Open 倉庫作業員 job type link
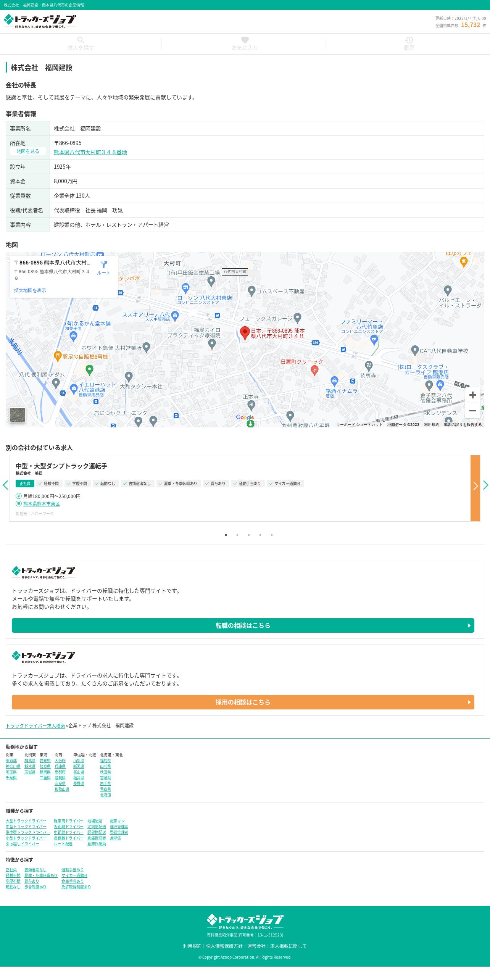Image resolution: width=490 pixels, height=980 pixels. coord(97,844)
